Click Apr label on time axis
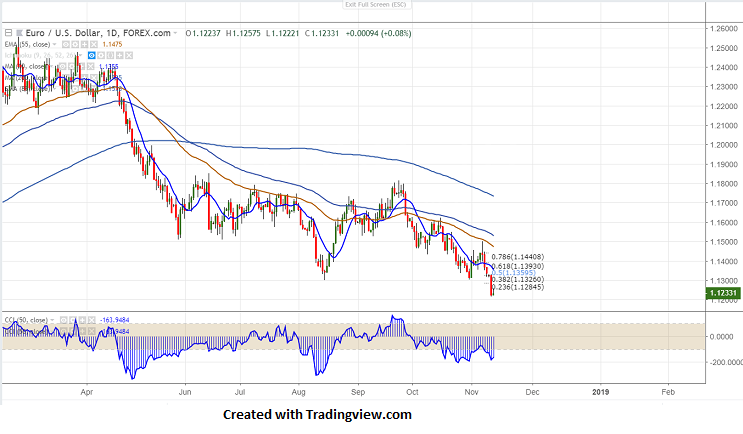This screenshot has height=434, width=743. pos(87,392)
